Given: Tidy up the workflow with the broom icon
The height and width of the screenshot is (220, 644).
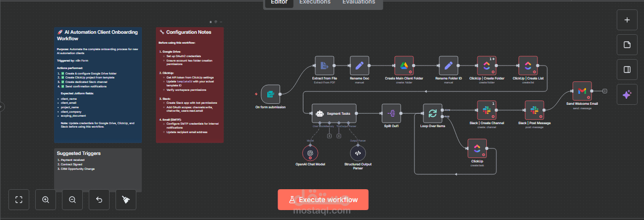Looking at the screenshot, I should (x=126, y=200).
